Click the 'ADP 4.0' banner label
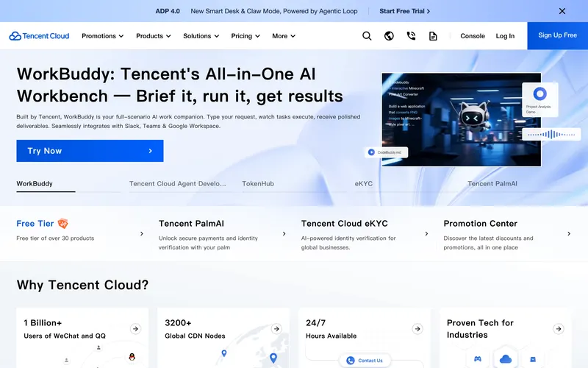The image size is (588, 368). pos(168,11)
